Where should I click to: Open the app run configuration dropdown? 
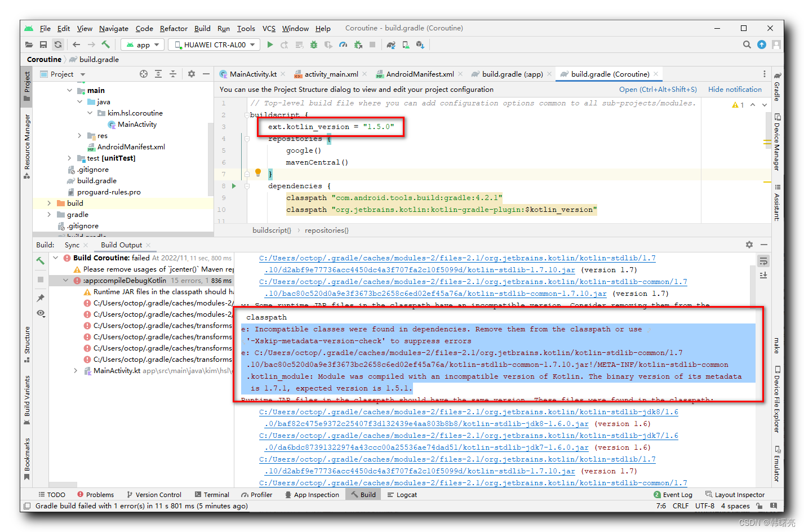[x=143, y=45]
